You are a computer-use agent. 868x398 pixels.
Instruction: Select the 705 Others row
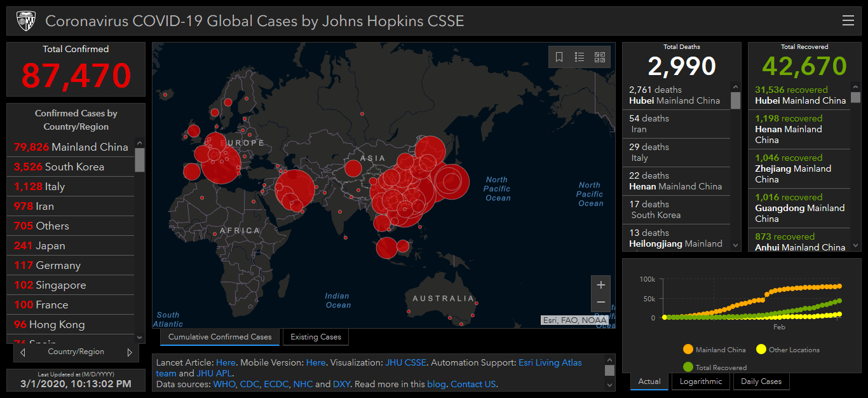(x=71, y=226)
